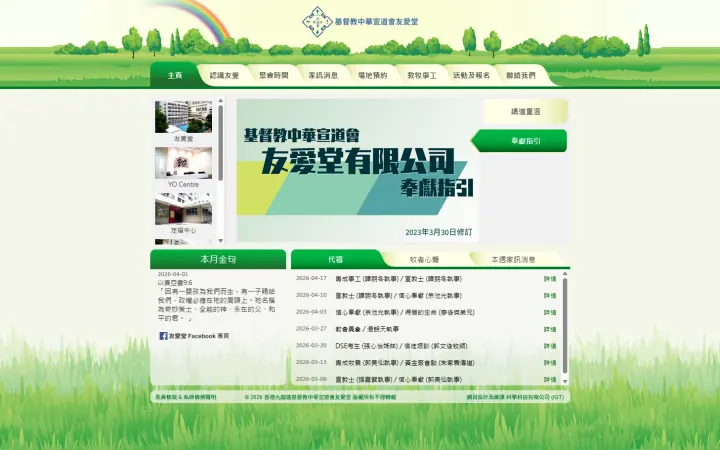Open 詳情 link for the 2026-04-10 entry
This screenshot has height=450, width=720.
click(x=550, y=296)
